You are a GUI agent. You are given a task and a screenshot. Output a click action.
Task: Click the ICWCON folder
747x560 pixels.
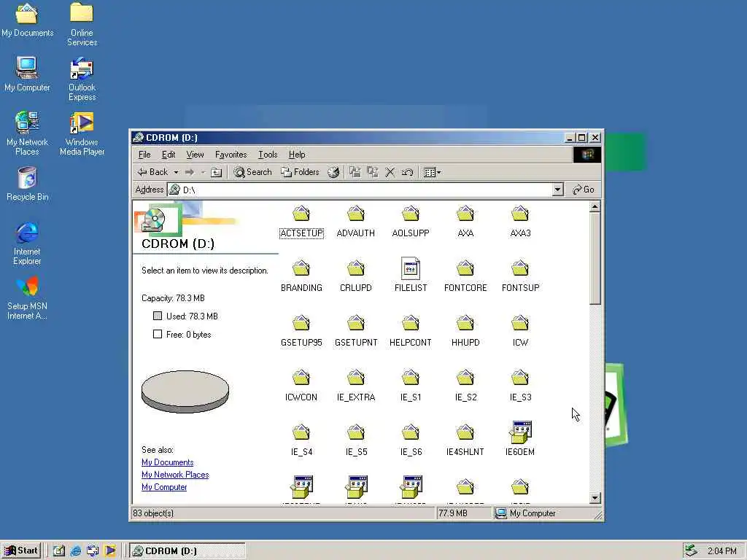point(301,386)
